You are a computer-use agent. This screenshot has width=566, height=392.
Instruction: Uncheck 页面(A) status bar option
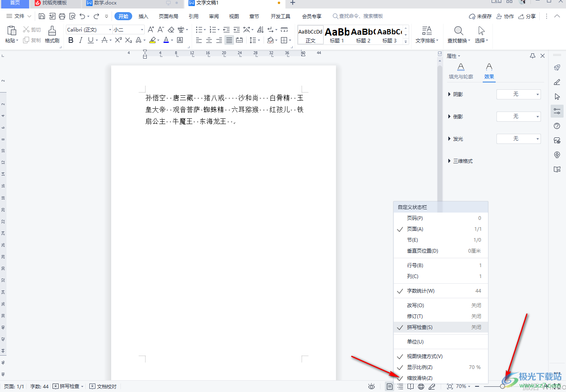(x=441, y=229)
